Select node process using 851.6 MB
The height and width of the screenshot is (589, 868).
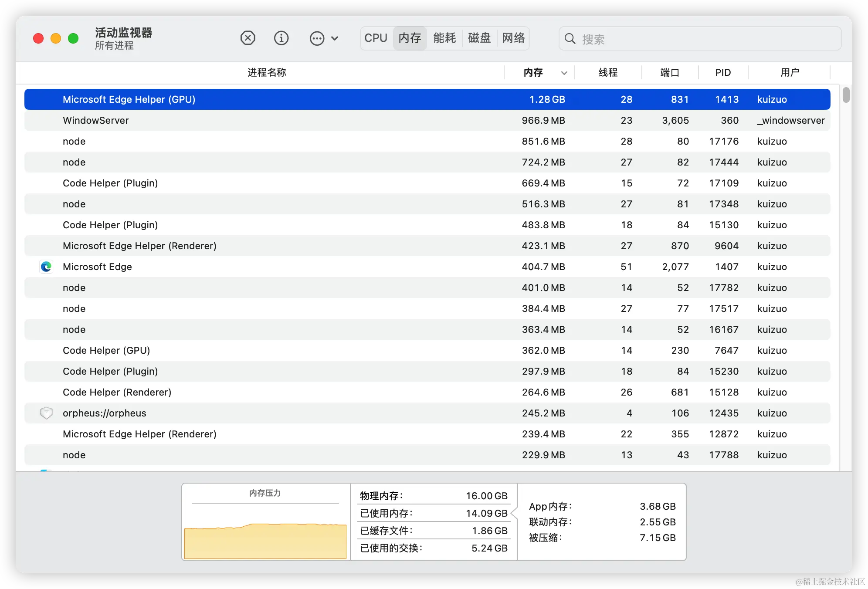click(427, 141)
